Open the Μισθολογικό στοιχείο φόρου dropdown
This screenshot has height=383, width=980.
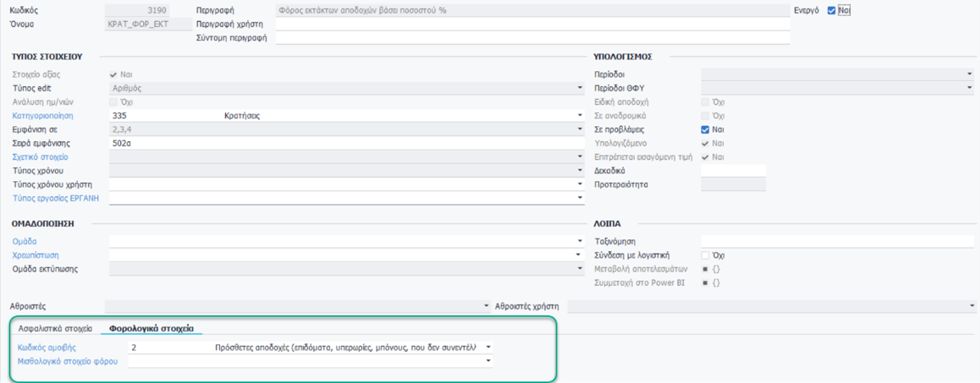point(488,361)
